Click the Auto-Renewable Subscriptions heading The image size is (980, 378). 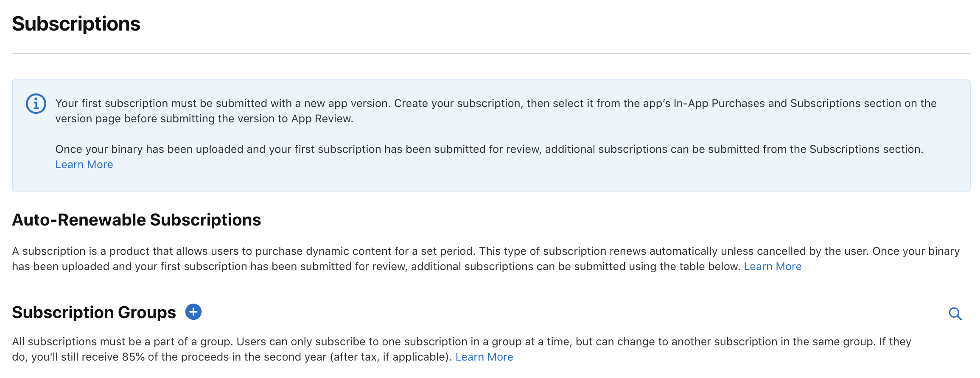pyautogui.click(x=136, y=220)
